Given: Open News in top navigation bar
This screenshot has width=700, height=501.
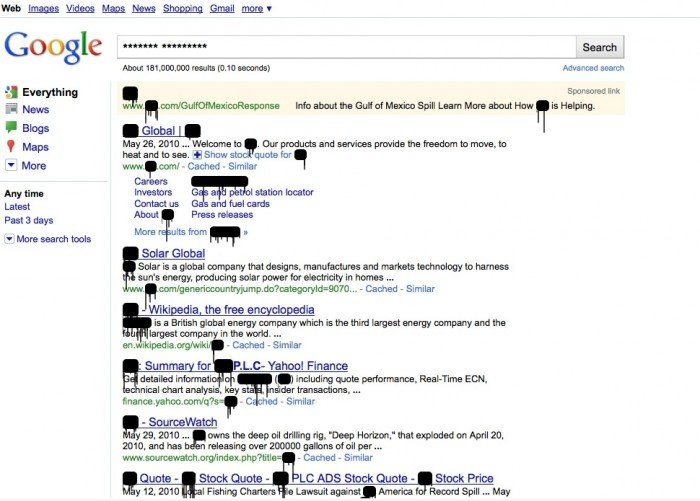Looking at the screenshot, I should click(144, 8).
